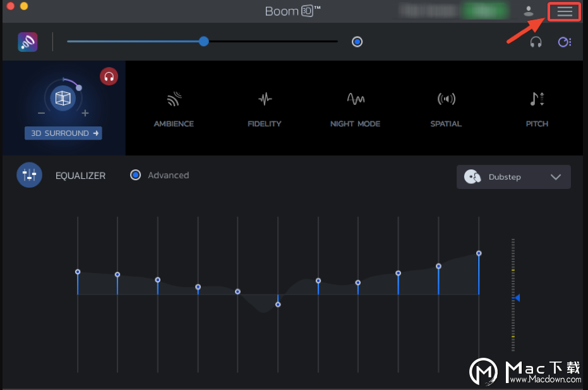Turn on Night Mode effect
Viewport: 588px width, 390px height.
coord(355,109)
